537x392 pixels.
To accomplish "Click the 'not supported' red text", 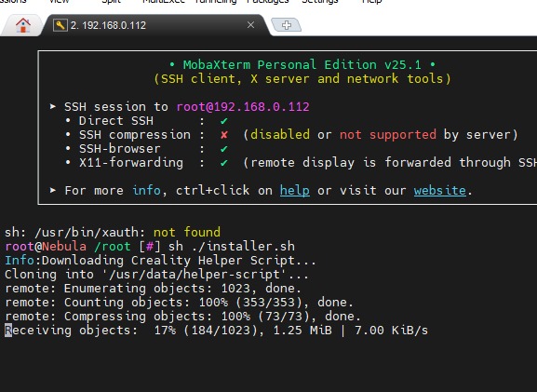I will (x=388, y=134).
